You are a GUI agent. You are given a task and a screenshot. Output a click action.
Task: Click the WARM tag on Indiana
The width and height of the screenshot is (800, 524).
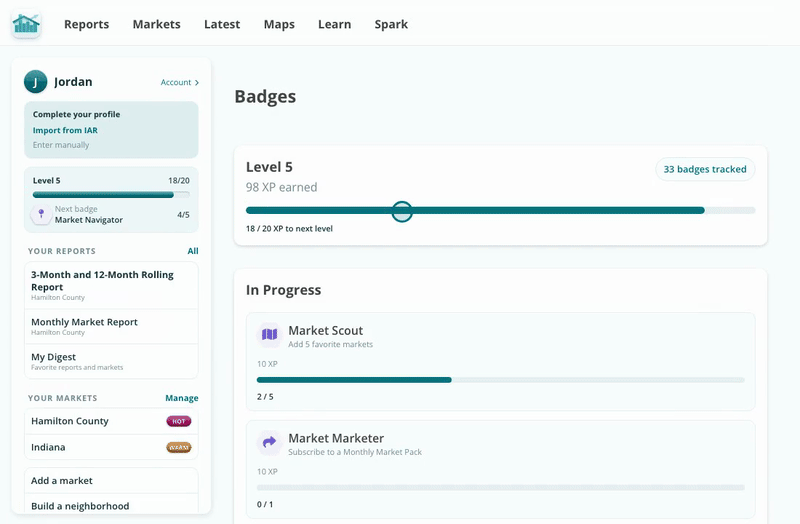coord(179,447)
